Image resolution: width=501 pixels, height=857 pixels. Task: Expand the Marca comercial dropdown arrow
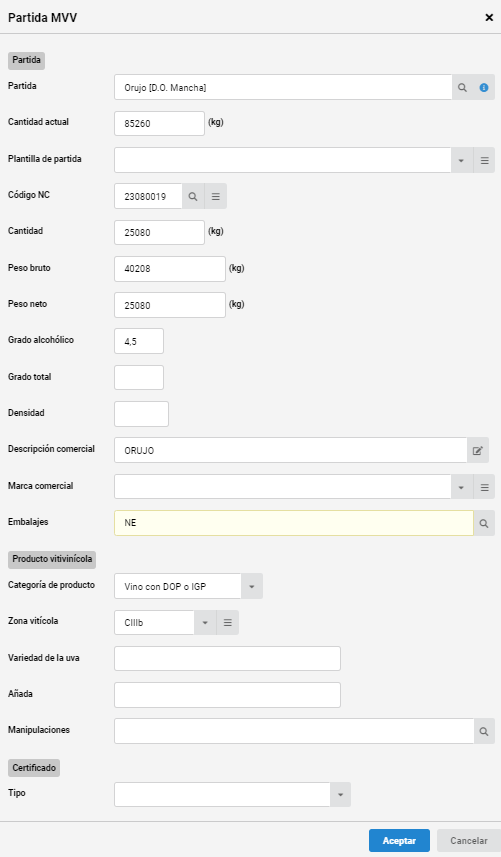pos(462,488)
